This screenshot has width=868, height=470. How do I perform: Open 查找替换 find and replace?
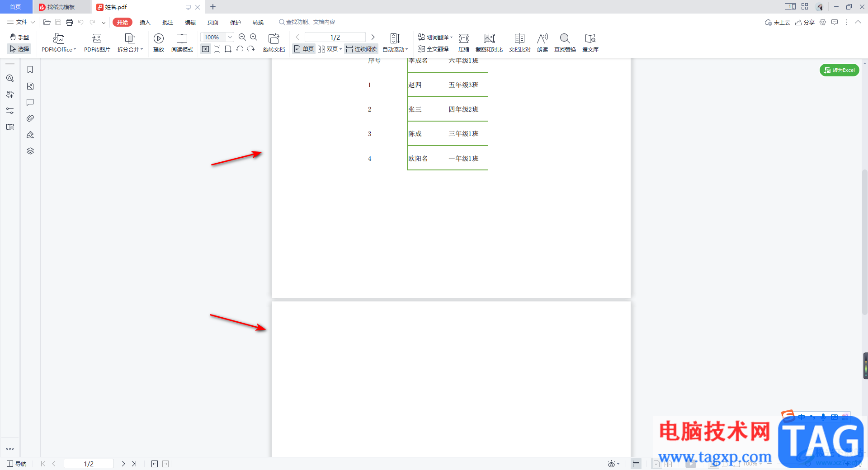click(x=565, y=43)
